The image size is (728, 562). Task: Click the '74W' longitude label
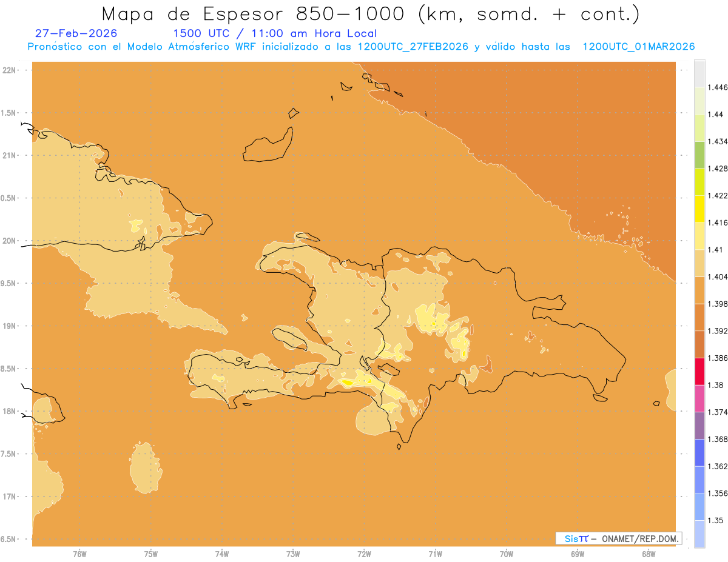221,554
